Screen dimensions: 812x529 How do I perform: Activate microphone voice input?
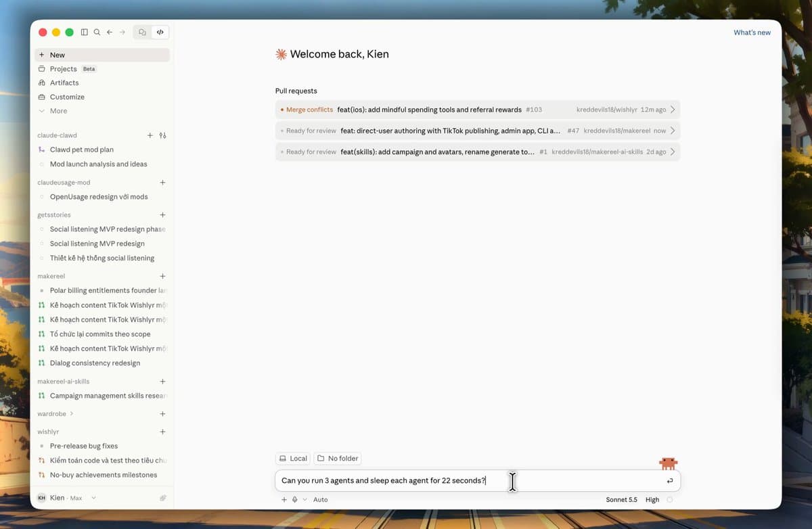(295, 500)
